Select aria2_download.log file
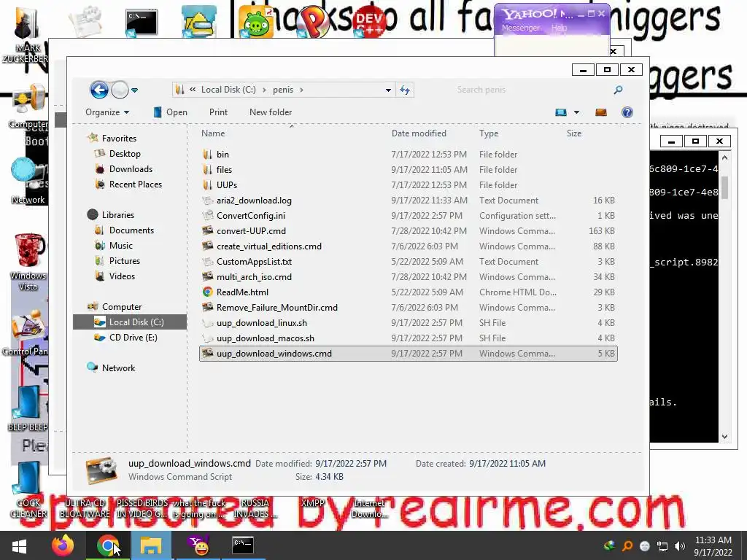Viewport: 747px width, 560px height. [409, 201]
